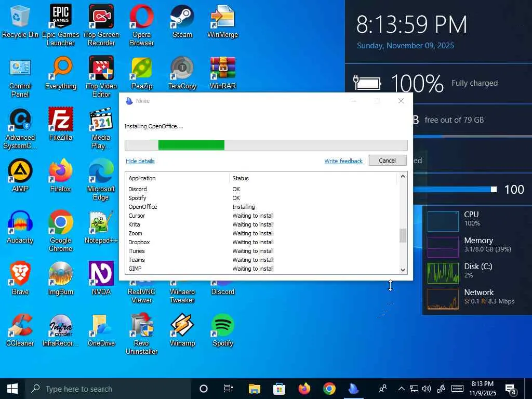Screen dimensions: 532x399
Task: Click Hide details link in Ninite
Action: [140, 161]
